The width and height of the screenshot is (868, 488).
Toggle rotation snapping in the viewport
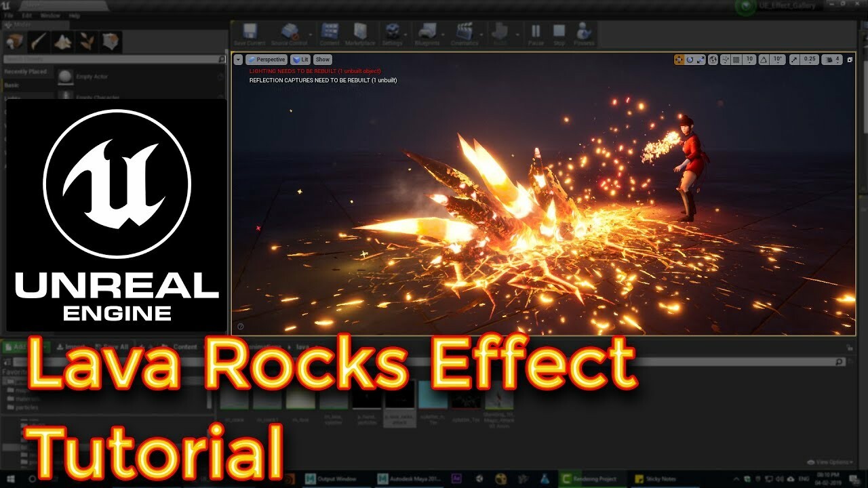(764, 60)
